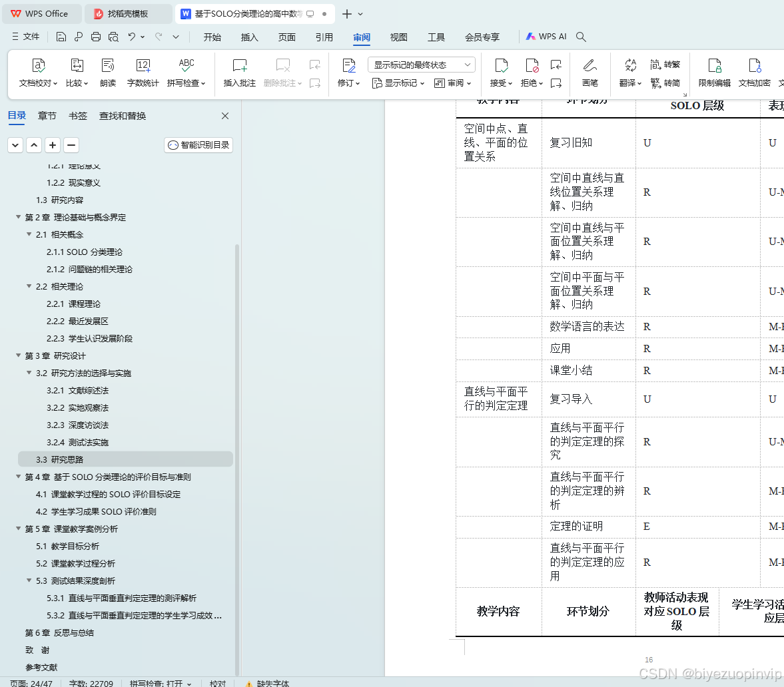This screenshot has height=687, width=784.
Task: Open 限制编辑 restrict editing
Action: [x=715, y=73]
